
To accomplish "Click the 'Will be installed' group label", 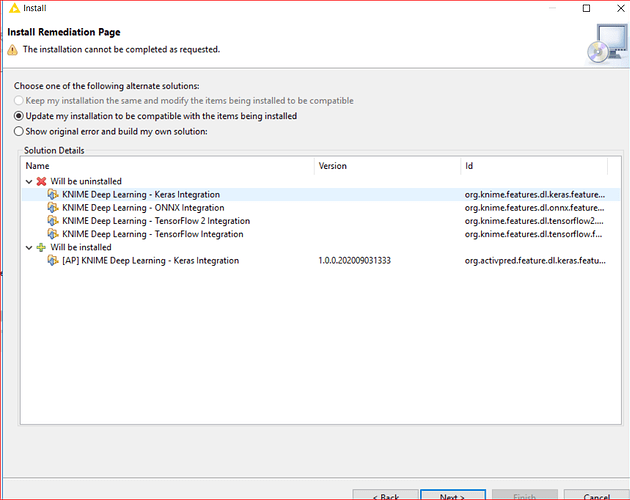I will click(x=81, y=248).
